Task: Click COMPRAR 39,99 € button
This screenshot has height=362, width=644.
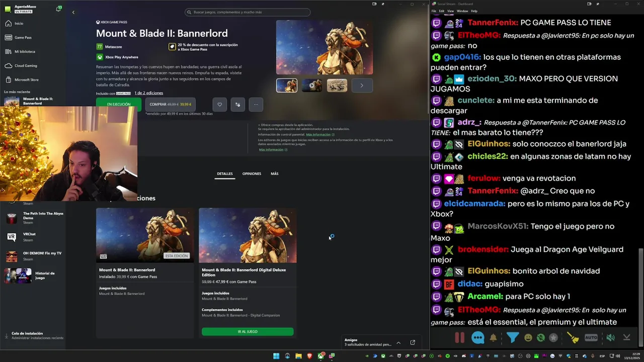Action: 171,104
